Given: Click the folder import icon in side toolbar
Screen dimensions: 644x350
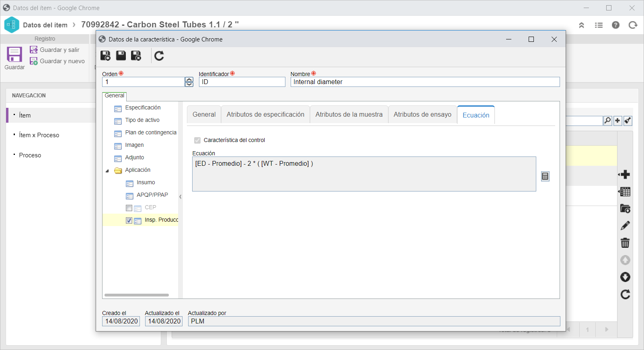Looking at the screenshot, I should [x=625, y=209].
